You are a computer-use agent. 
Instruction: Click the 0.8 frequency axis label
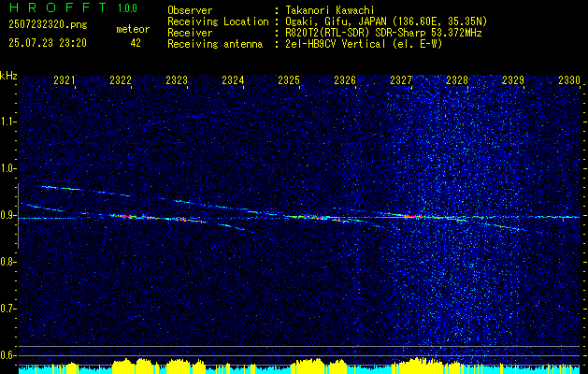(7, 262)
